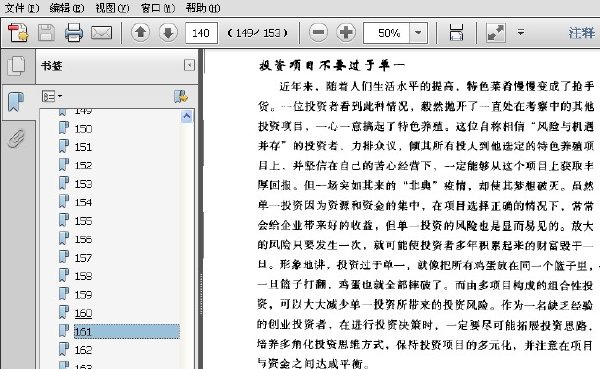Open the View menu (视图)
This screenshot has width=600, height=369.
112,8
